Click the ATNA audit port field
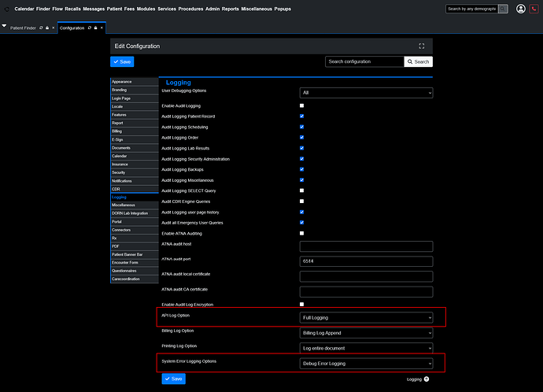The height and width of the screenshot is (392, 543). tap(366, 261)
